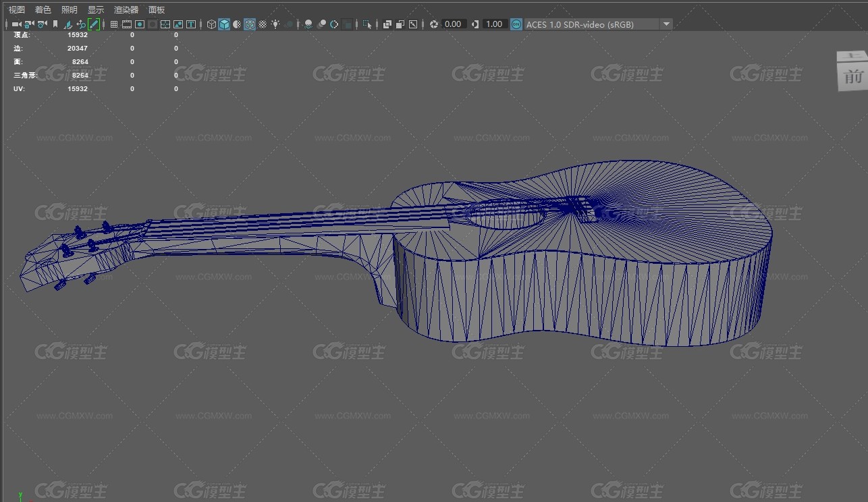Toggle X-Ray Joints icon

[413, 24]
